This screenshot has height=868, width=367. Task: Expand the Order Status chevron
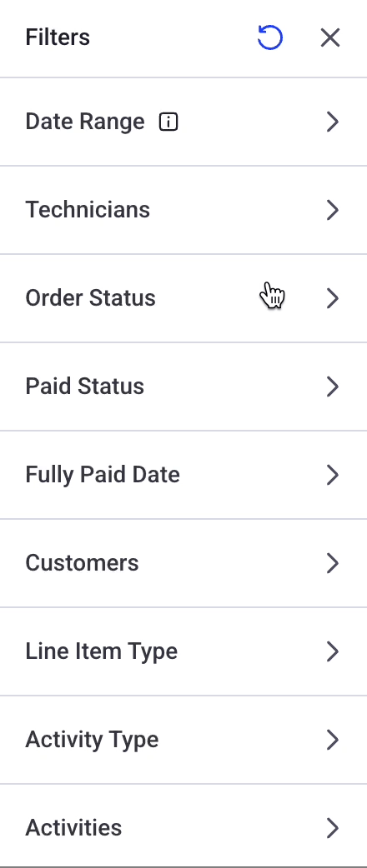(332, 298)
